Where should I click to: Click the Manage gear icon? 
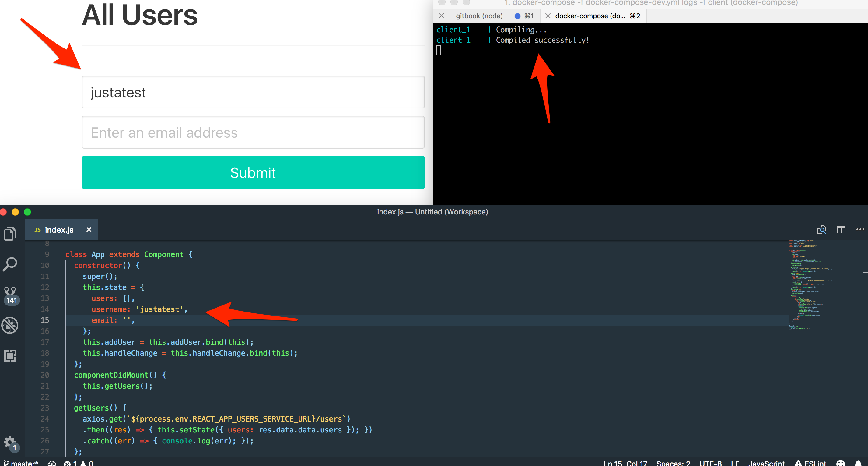click(x=10, y=442)
